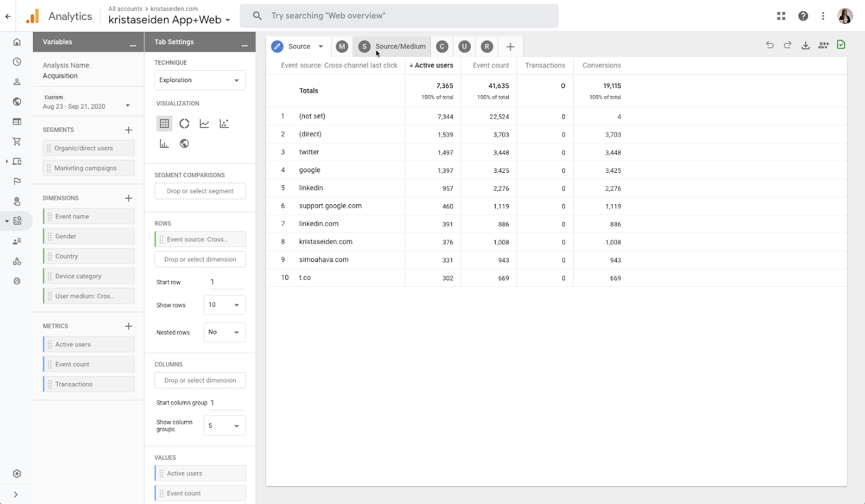Viewport: 865px width, 504px height.
Task: Click Drop or select dimension under Columns
Action: pos(200,380)
